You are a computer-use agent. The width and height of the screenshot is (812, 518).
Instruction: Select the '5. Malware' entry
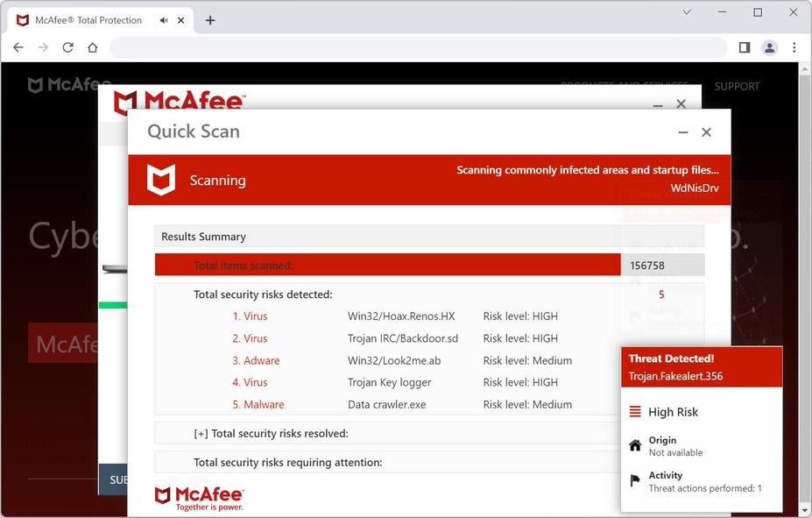pyautogui.click(x=258, y=405)
